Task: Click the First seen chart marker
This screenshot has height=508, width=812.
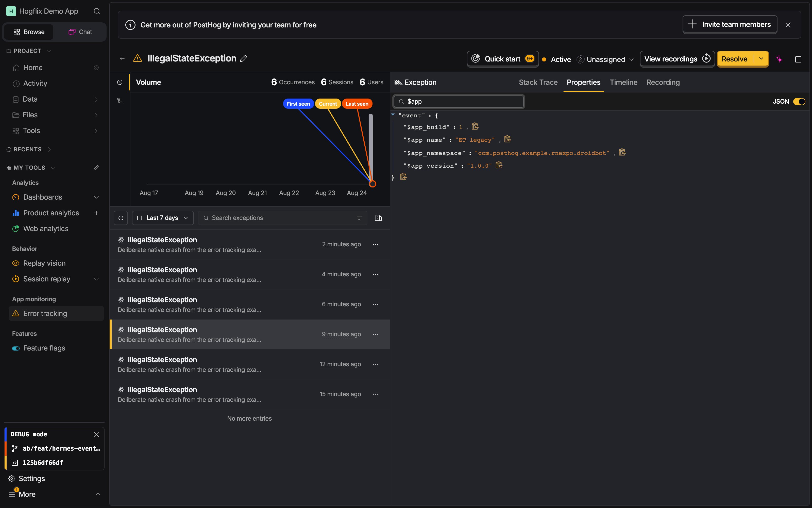Action: [x=298, y=104]
